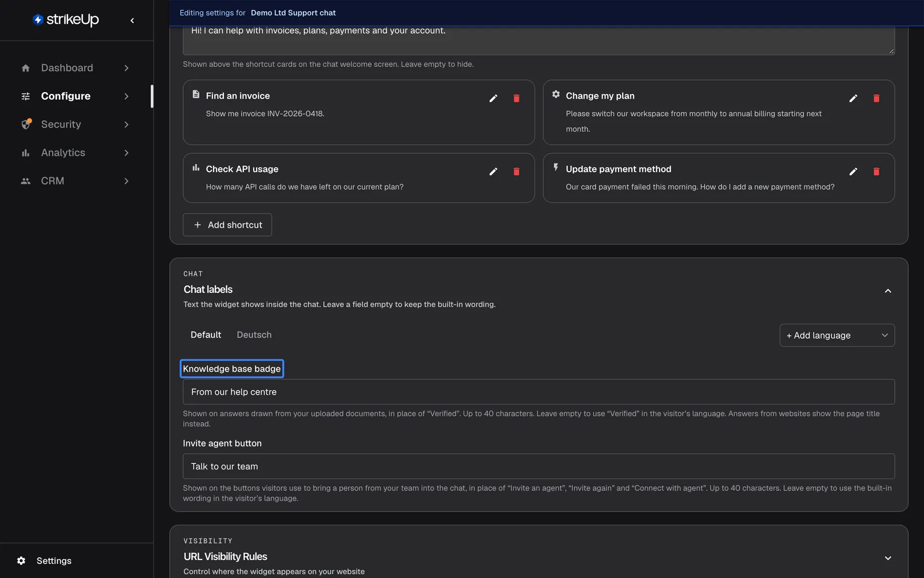This screenshot has width=924, height=578.
Task: Delete the Update payment method shortcut
Action: [876, 172]
